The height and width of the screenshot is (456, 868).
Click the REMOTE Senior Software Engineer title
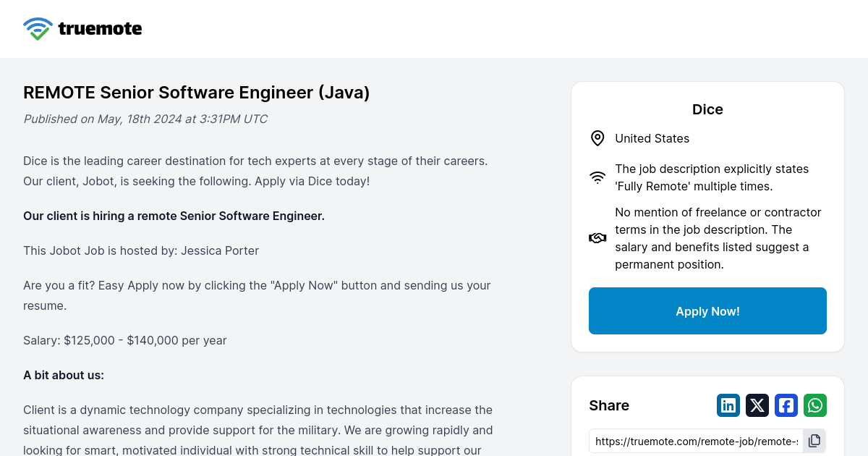click(x=197, y=93)
